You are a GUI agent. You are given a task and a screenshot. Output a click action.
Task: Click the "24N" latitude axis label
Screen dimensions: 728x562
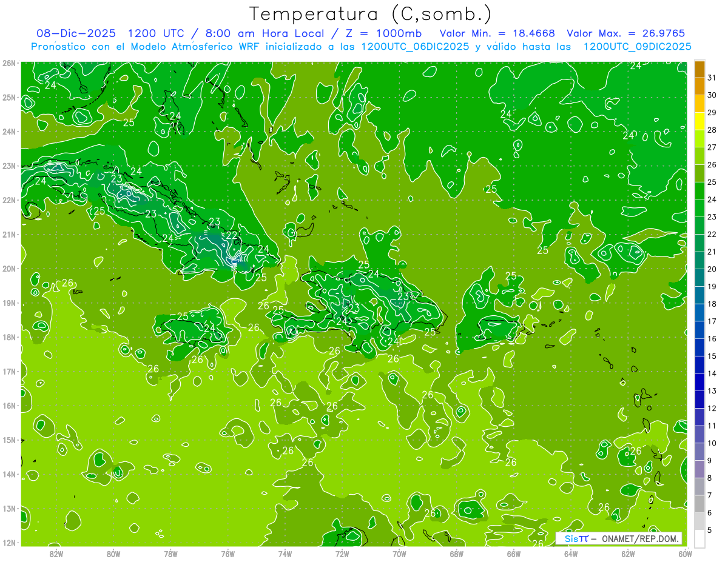[8, 132]
